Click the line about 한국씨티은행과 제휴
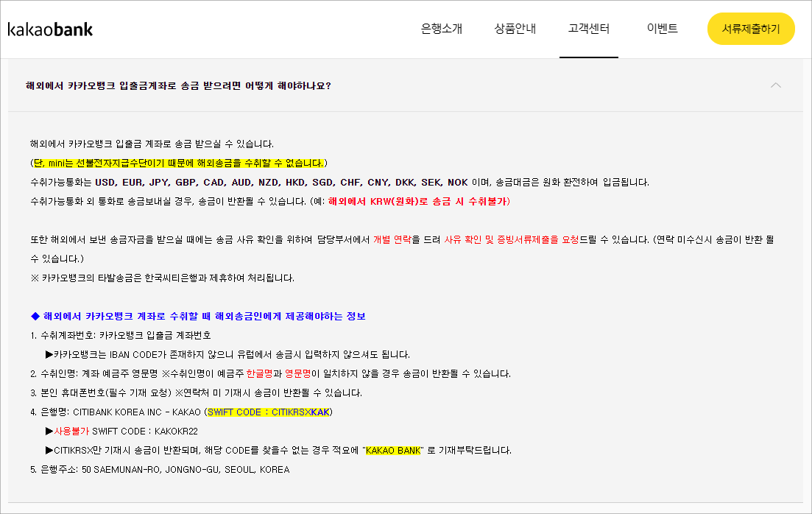This screenshot has height=514, width=812. point(162,278)
